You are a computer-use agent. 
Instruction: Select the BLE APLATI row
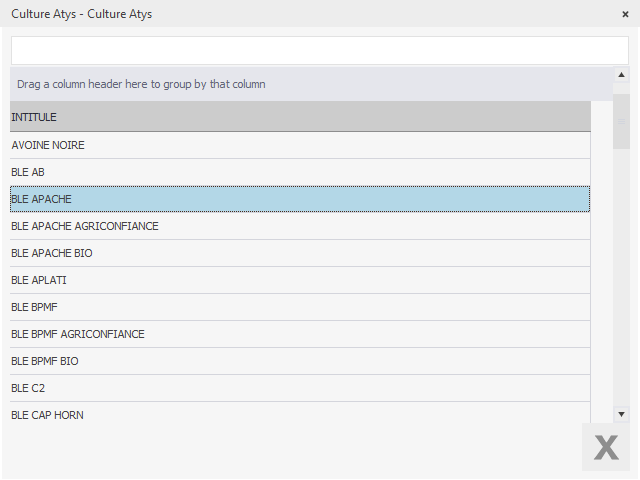[x=300, y=280]
